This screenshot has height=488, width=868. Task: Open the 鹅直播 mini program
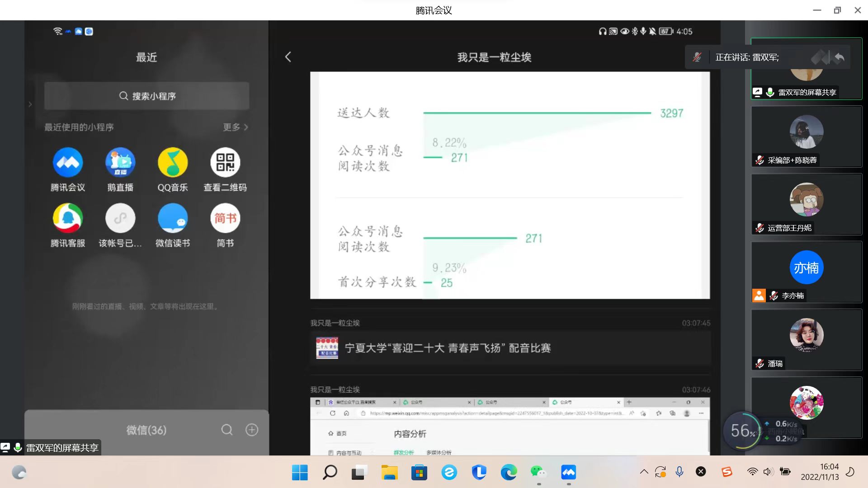pyautogui.click(x=120, y=163)
